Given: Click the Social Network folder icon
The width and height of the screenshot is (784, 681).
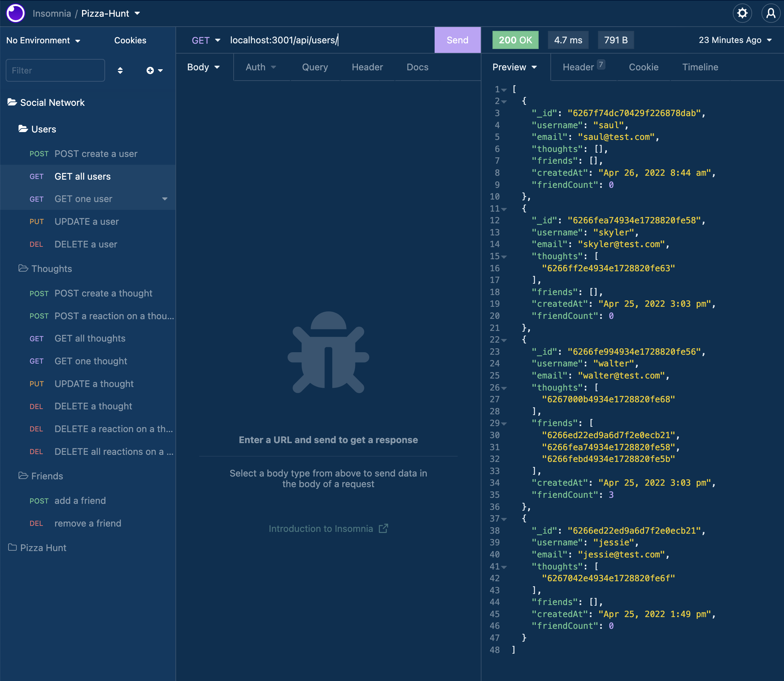Looking at the screenshot, I should click(12, 102).
